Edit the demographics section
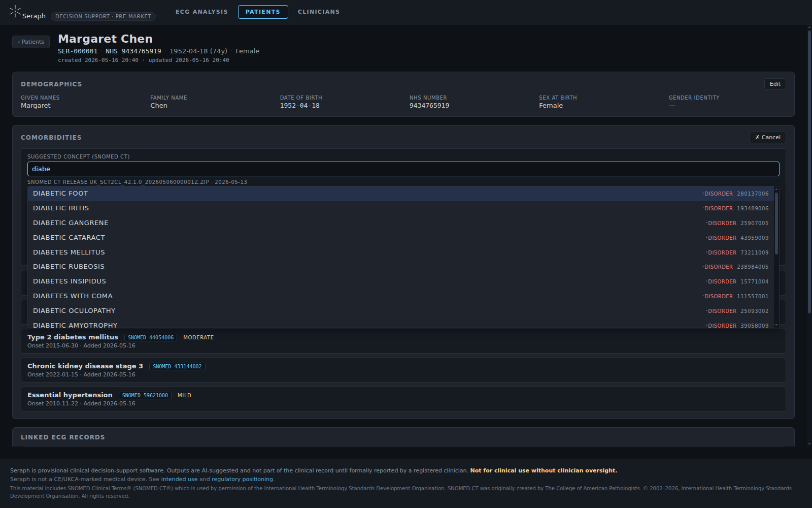The width and height of the screenshot is (812, 508). tap(775, 84)
